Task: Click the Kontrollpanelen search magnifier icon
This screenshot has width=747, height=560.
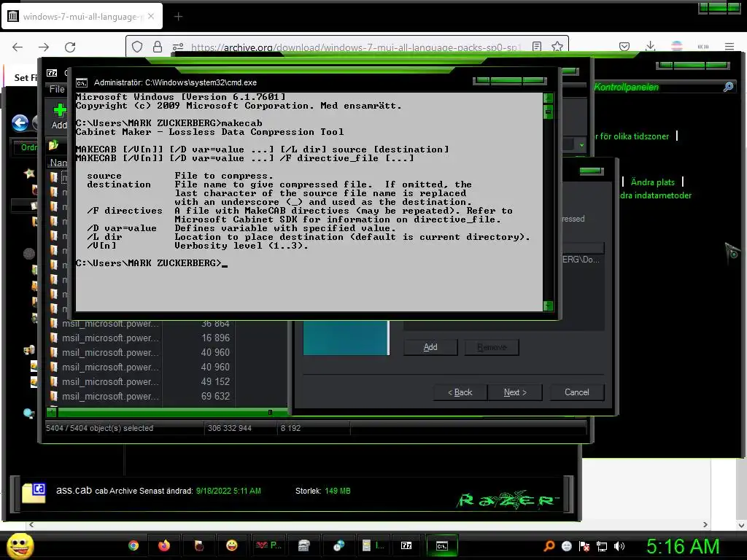Action: (x=728, y=87)
